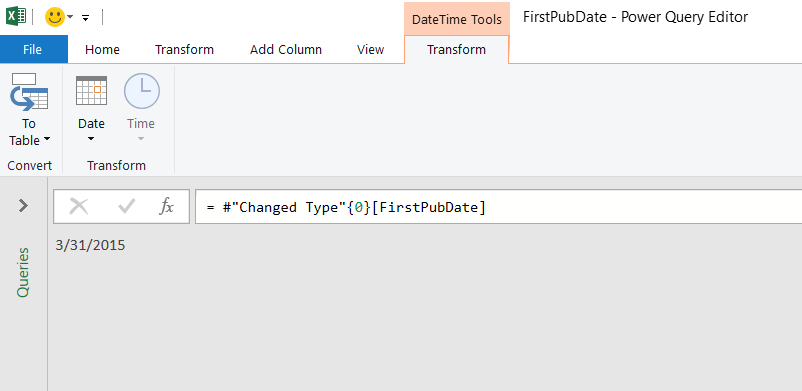Expand the Date dropdown arrow
802x391 pixels.
[x=91, y=139]
